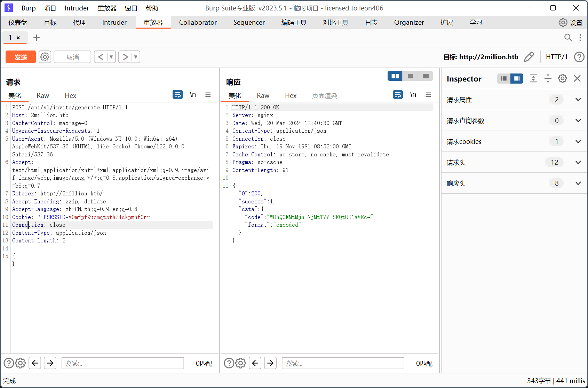Switch to the Collaborator tab
The image size is (588, 388).
click(198, 23)
